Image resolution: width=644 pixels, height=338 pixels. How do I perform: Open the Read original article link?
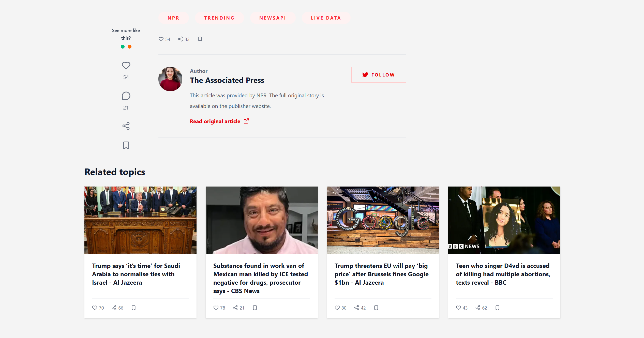(219, 121)
